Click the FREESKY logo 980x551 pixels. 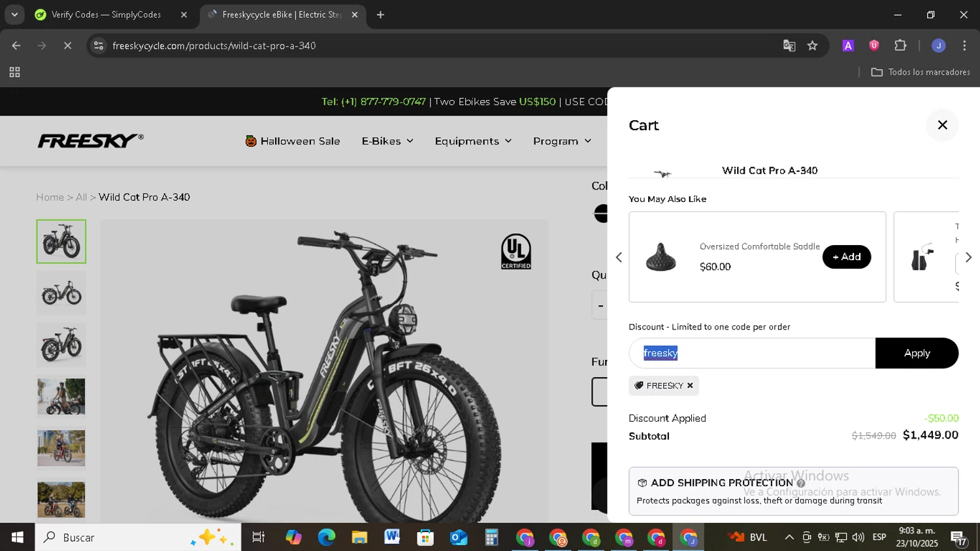tap(91, 141)
